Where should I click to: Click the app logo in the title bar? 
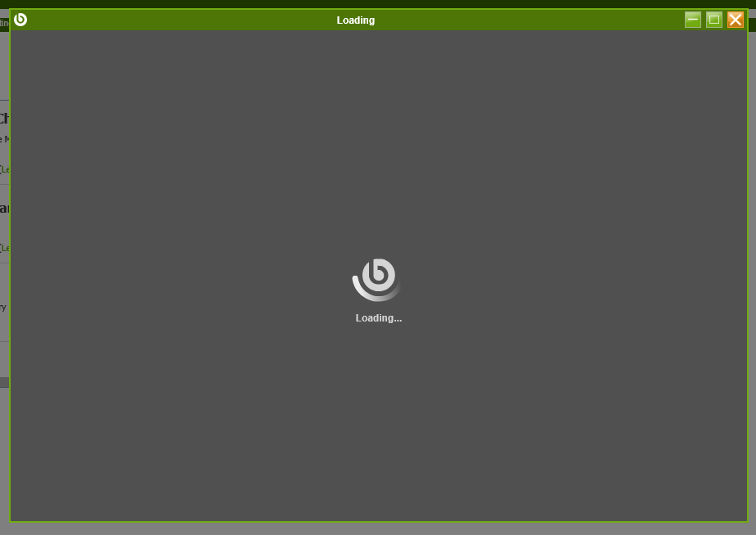coord(20,20)
